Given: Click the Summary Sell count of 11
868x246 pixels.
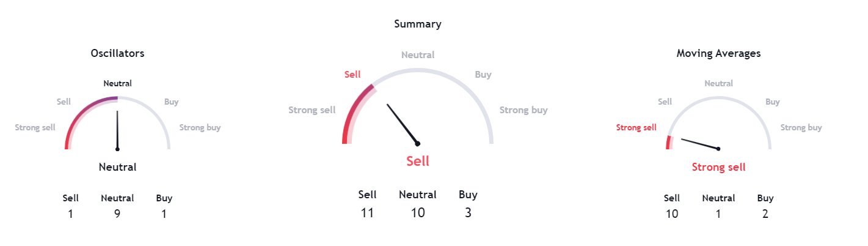Looking at the screenshot, I should pos(367,213).
